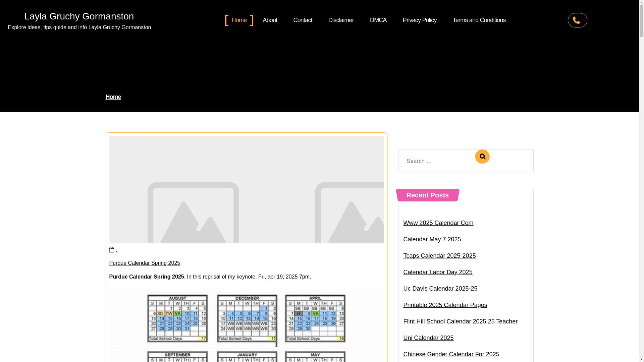
Task: Click the featured placeholder image of the post
Action: [247, 190]
